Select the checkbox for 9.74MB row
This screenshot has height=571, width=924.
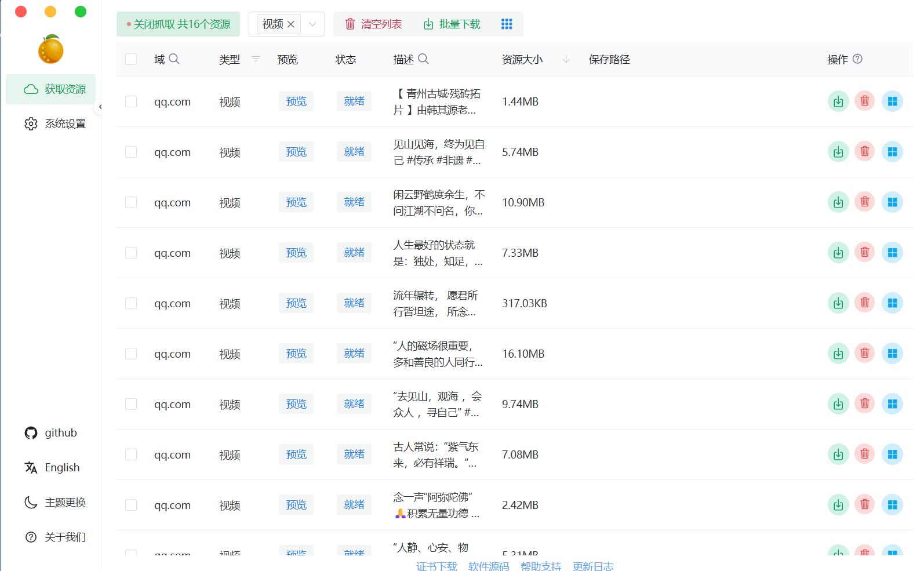coord(131,404)
